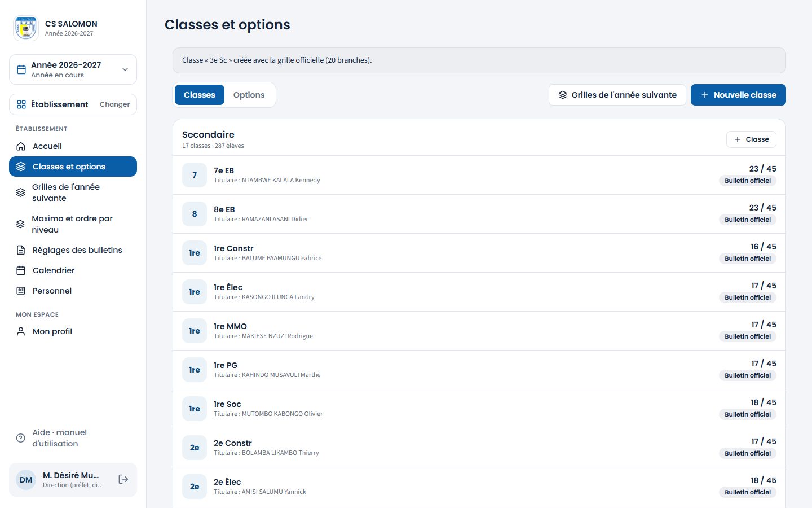Screen dimensions: 812x508
Task: Click the Établissement grid icon
Action: pyautogui.click(x=21, y=104)
